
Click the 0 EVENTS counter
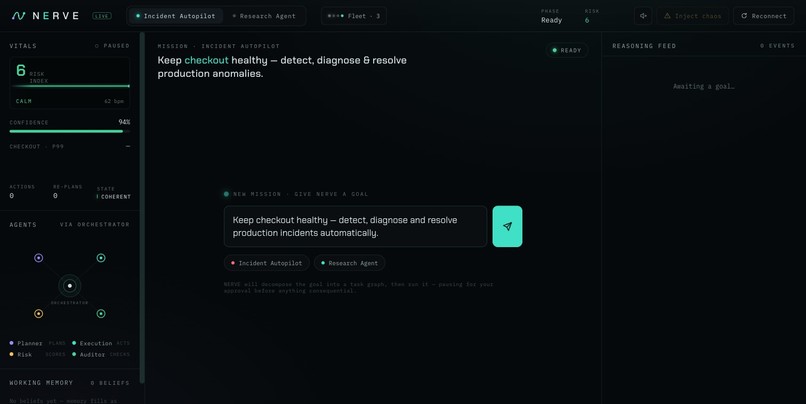coord(777,46)
